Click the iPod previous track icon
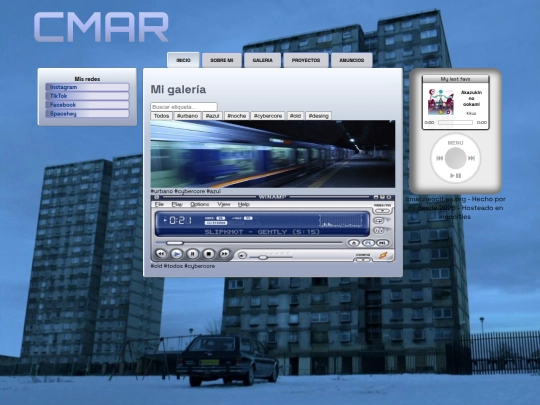This screenshot has width=540, height=405. (x=440, y=158)
